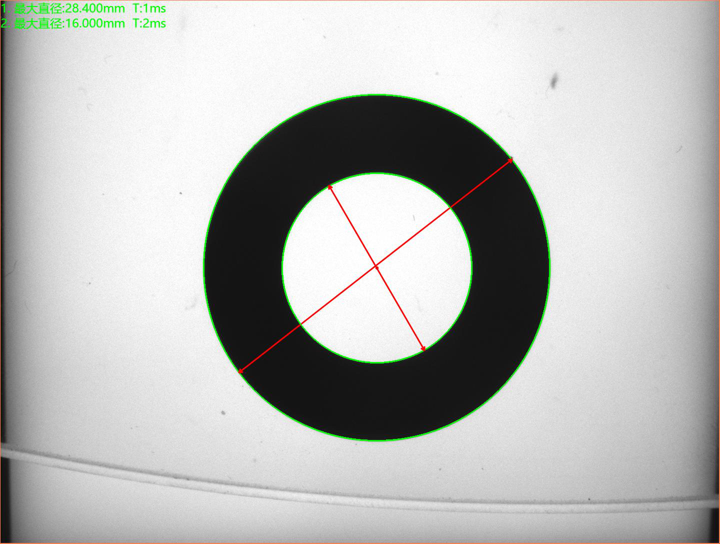This screenshot has height=544, width=720.
Task: Click the bottom of the outer green circle
Action: pos(377,441)
